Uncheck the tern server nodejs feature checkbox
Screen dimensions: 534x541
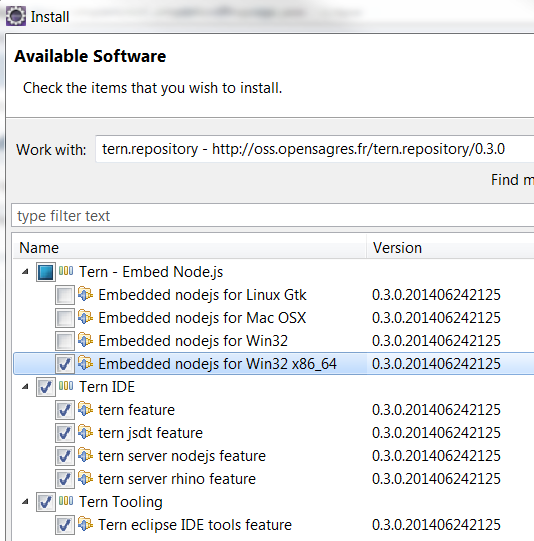[65, 456]
